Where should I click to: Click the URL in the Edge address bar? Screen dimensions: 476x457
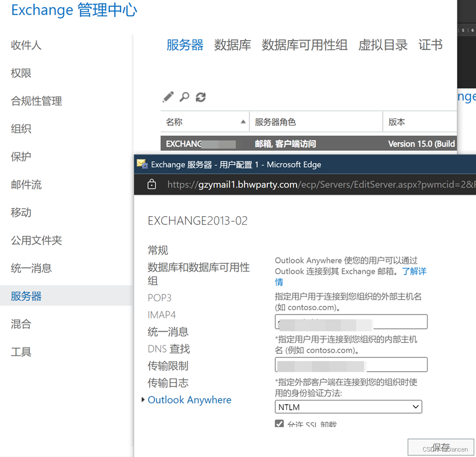321,184
